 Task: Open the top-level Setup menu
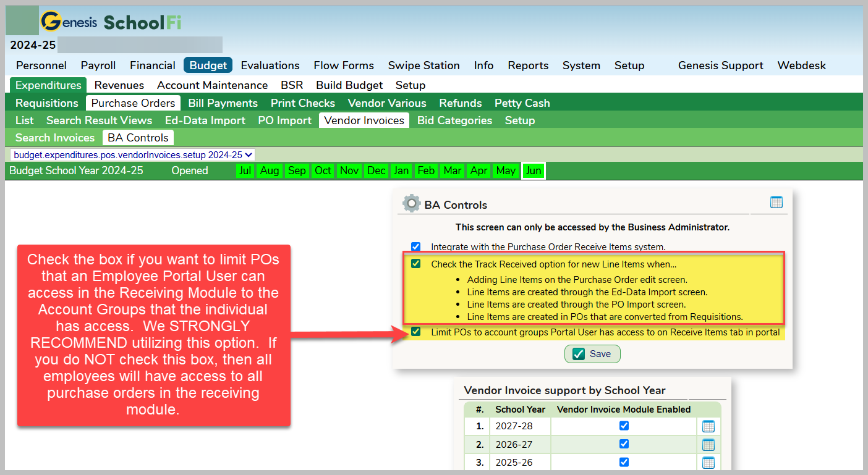(629, 65)
